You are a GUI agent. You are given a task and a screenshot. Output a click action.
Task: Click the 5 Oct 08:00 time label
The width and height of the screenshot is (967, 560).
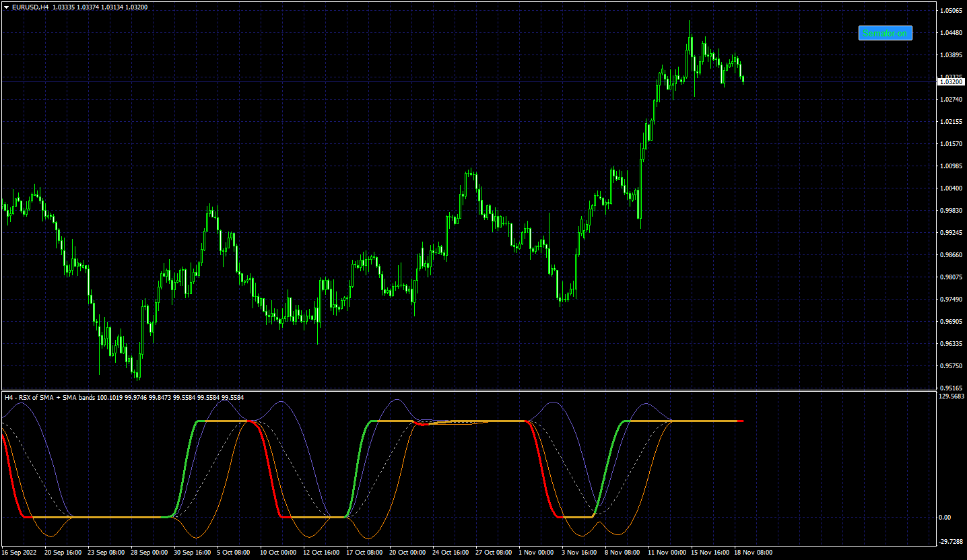tap(234, 553)
